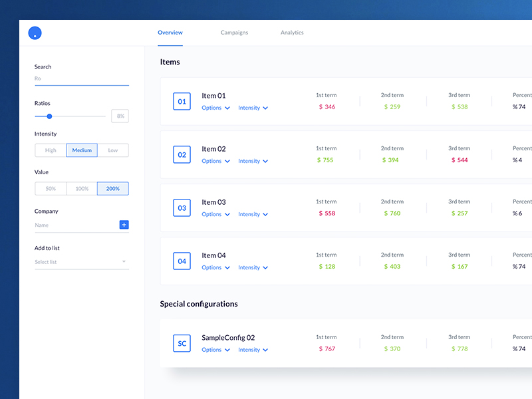Screen dimensions: 532x399
Task: Open the Analytics tab
Action: click(x=292, y=33)
